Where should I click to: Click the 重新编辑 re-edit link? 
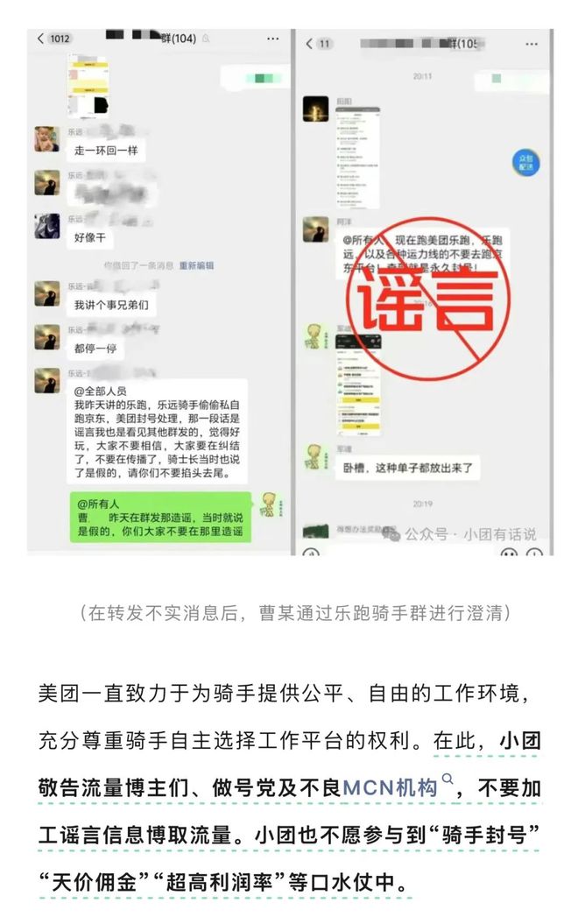pyautogui.click(x=196, y=265)
